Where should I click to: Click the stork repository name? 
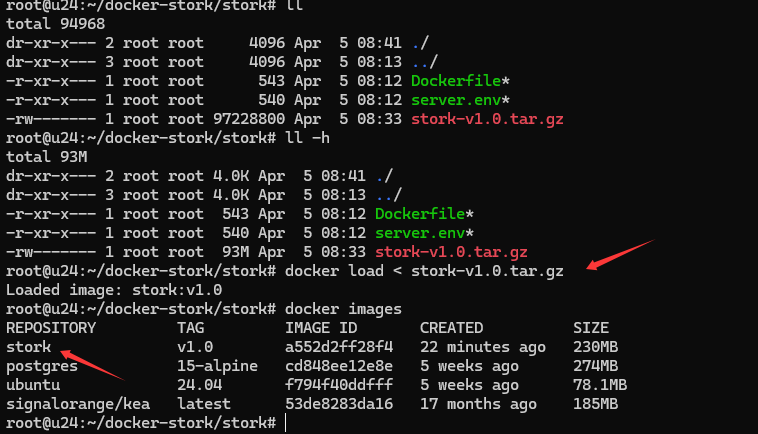tap(29, 347)
